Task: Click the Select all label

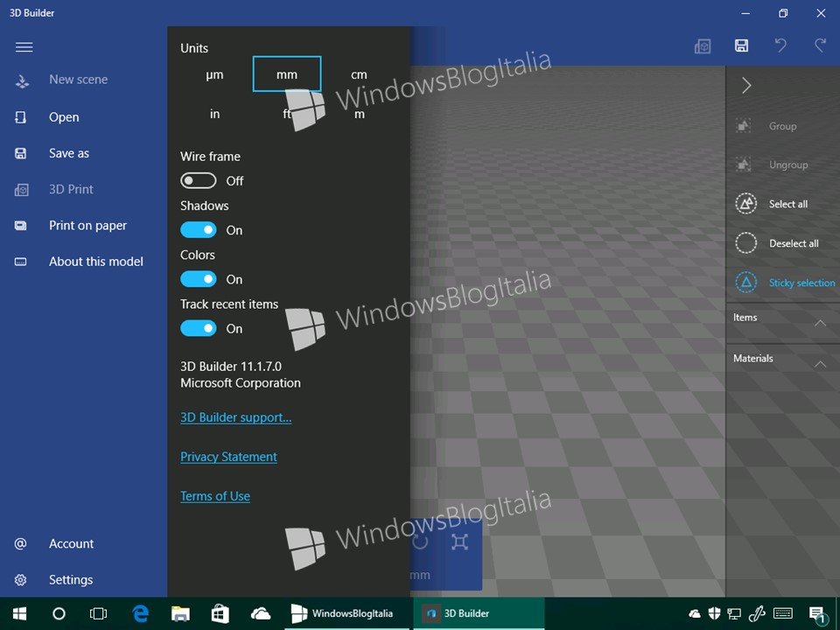Action: click(788, 204)
